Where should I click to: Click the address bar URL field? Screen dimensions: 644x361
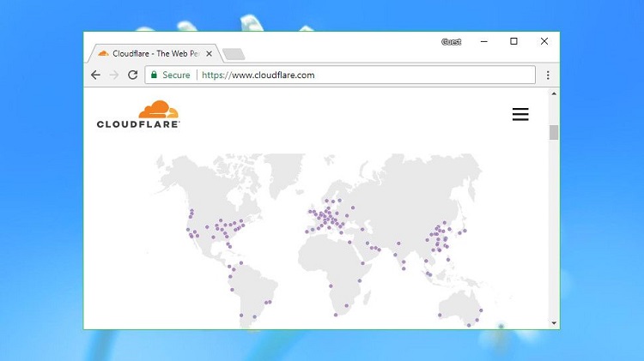(x=340, y=75)
